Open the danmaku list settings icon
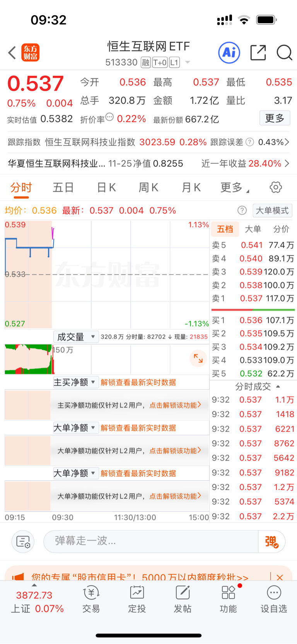 [23, 541]
